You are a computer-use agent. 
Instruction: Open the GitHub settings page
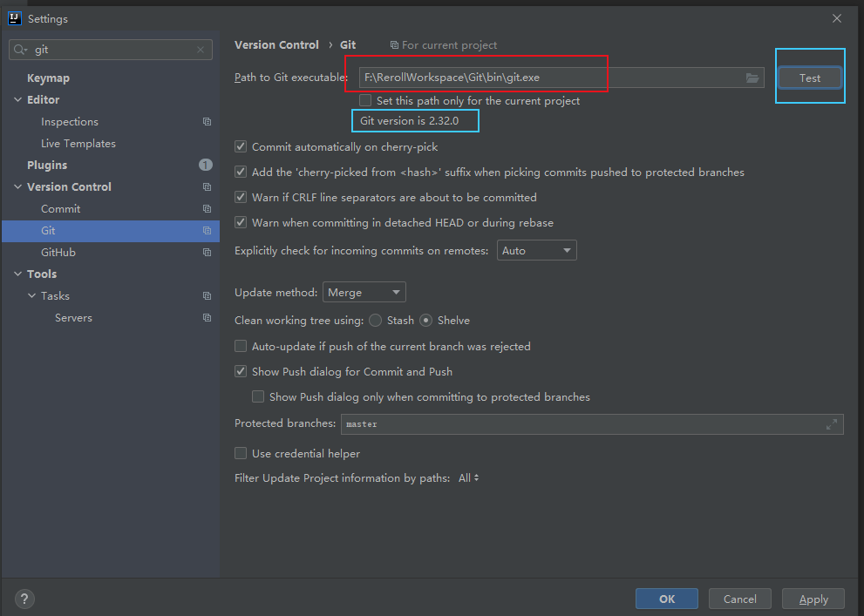tap(58, 252)
